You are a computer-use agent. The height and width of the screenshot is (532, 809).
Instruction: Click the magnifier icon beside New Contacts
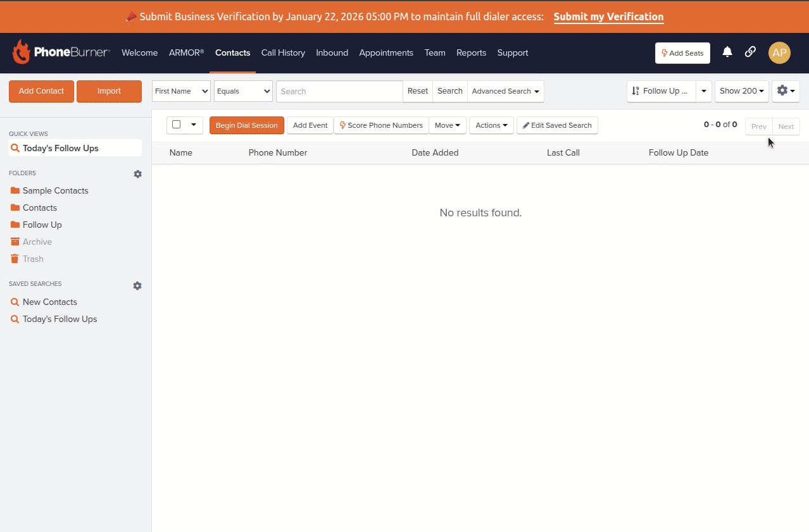(15, 302)
